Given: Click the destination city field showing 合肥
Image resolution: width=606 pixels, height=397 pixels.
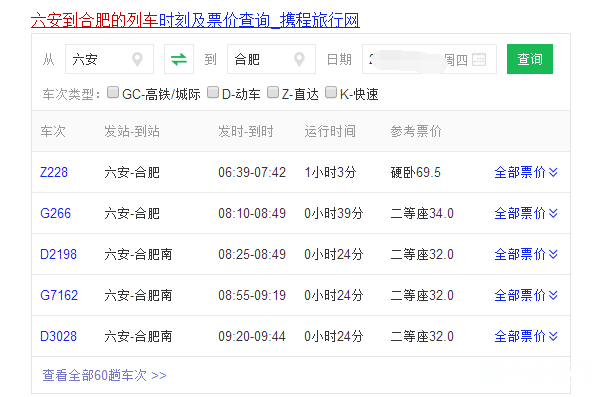Looking at the screenshot, I should click(x=271, y=59).
